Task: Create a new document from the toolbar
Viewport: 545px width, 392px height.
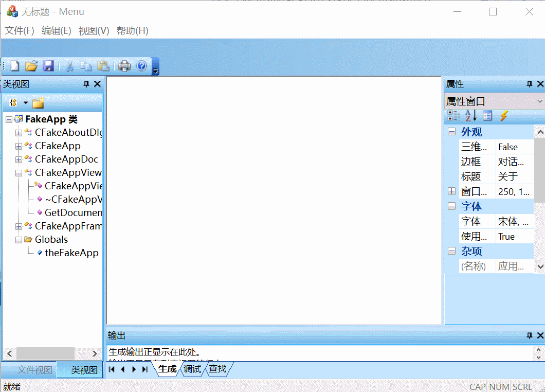Action: point(15,66)
